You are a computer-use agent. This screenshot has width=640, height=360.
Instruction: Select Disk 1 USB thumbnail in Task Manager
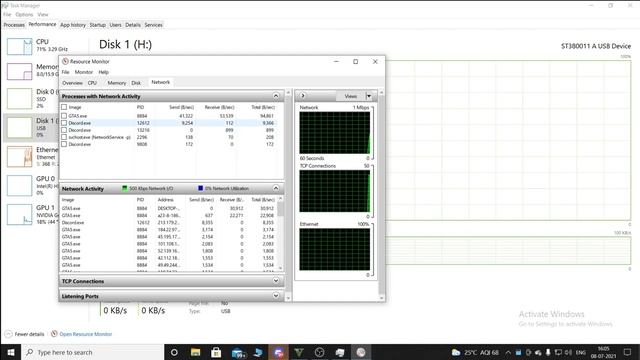20,127
